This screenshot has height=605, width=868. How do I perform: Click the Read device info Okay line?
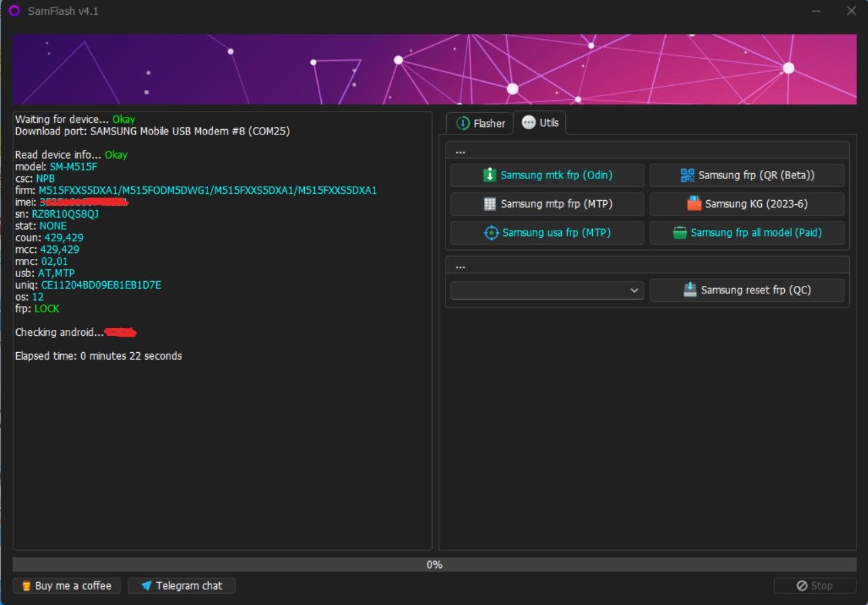(x=71, y=155)
